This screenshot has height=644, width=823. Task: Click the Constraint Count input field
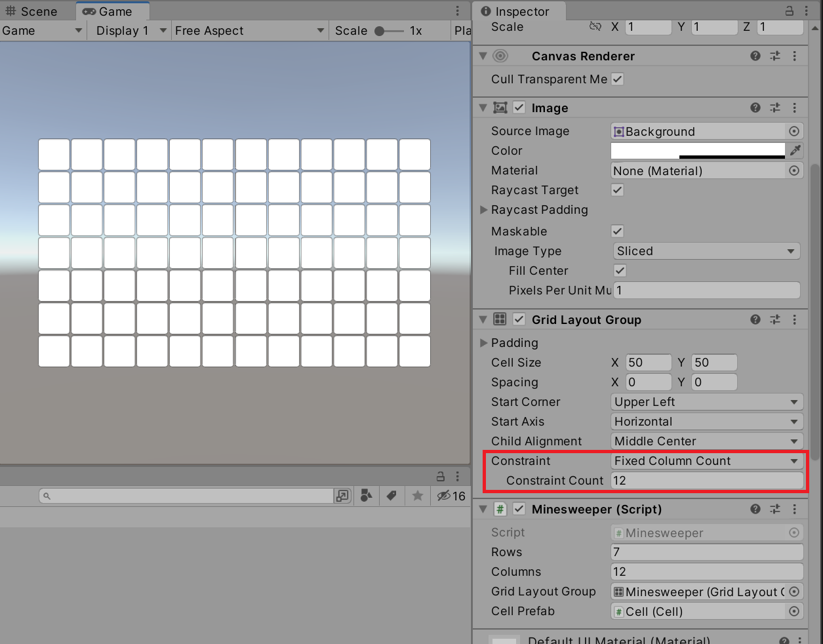(x=706, y=481)
